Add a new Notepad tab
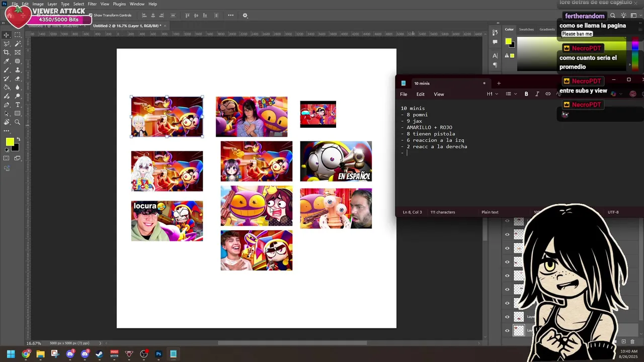Screen dimensions: 644x362 [499, 83]
